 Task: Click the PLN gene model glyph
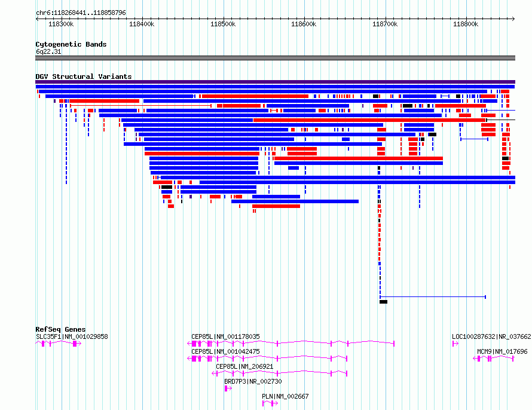coord(270,403)
